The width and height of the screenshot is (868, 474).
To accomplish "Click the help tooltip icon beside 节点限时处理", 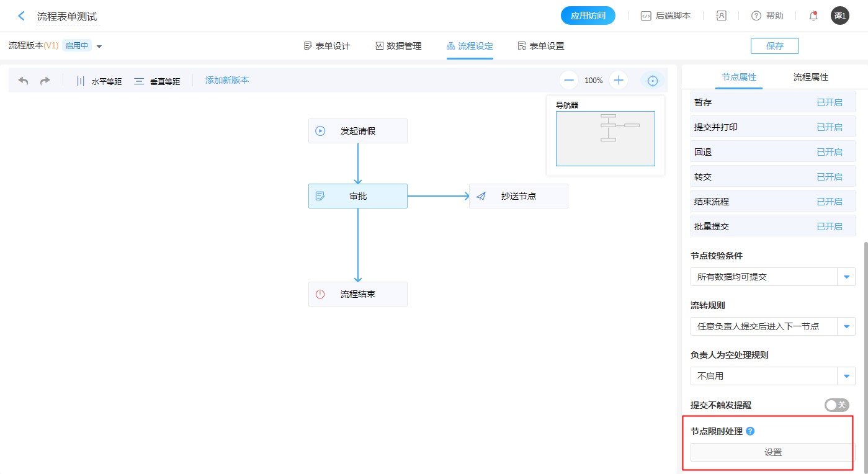I will [x=750, y=431].
